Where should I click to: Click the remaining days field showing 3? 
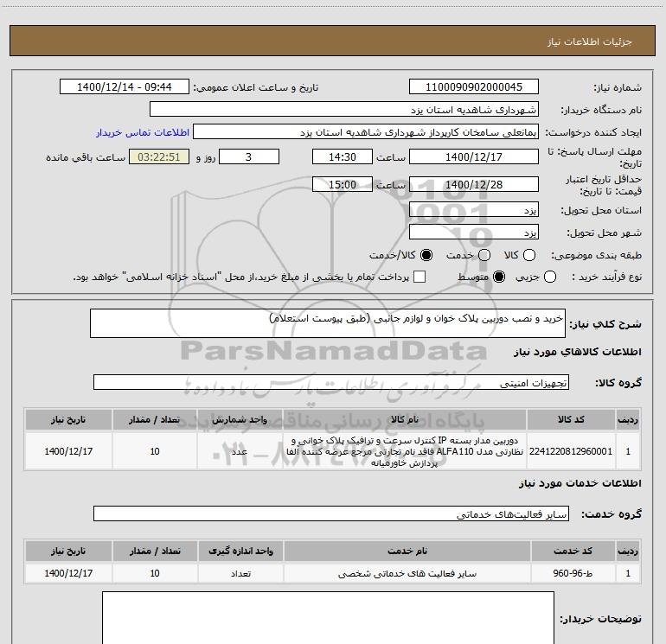tap(249, 156)
